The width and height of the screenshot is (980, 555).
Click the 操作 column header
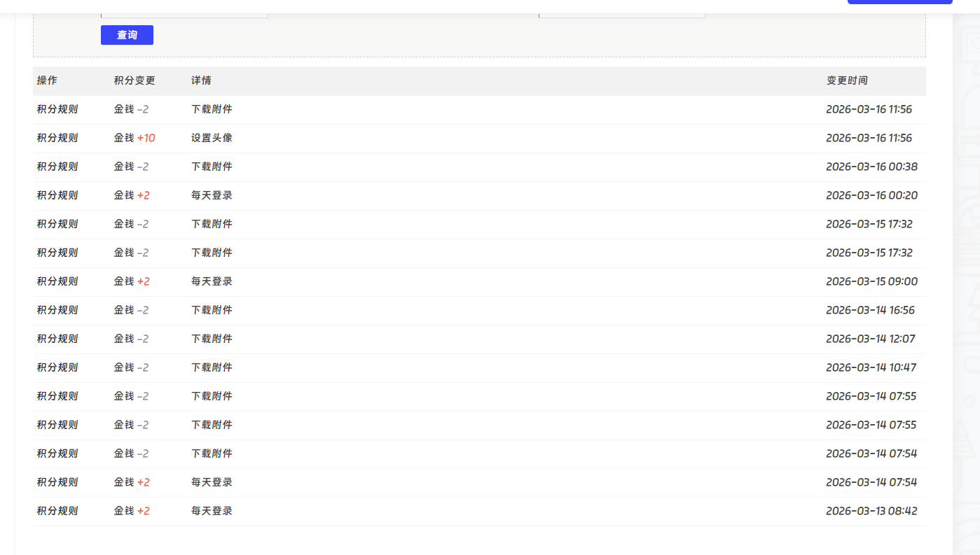coord(47,80)
